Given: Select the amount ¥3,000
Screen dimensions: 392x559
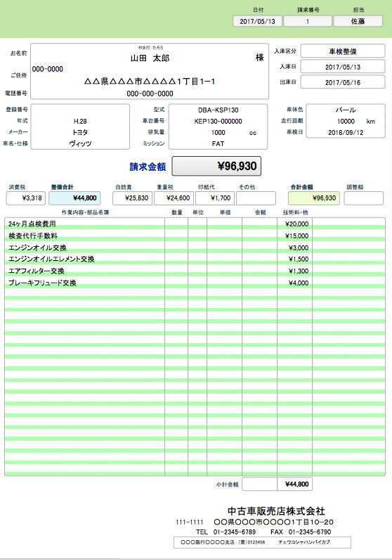Looking at the screenshot, I should point(299,248).
